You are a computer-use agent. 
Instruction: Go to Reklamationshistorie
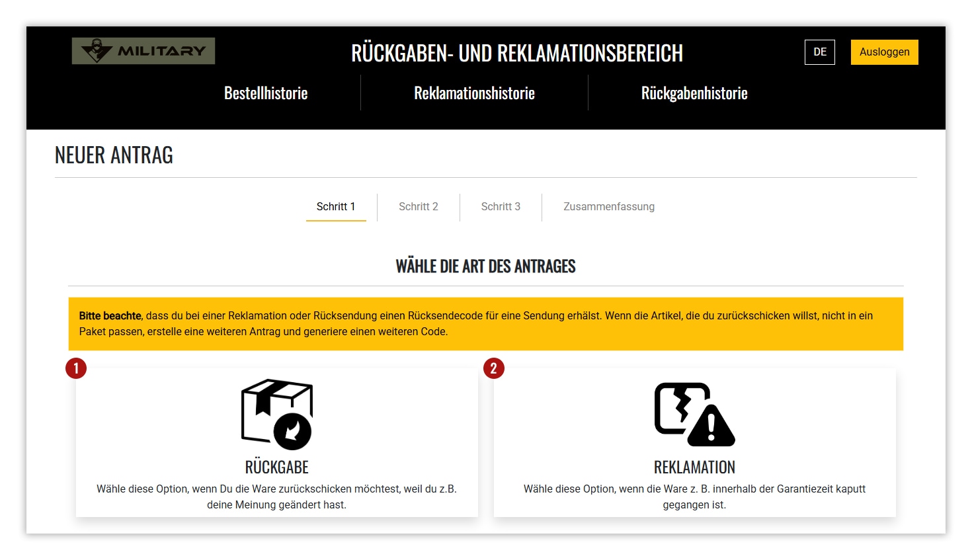coord(474,93)
